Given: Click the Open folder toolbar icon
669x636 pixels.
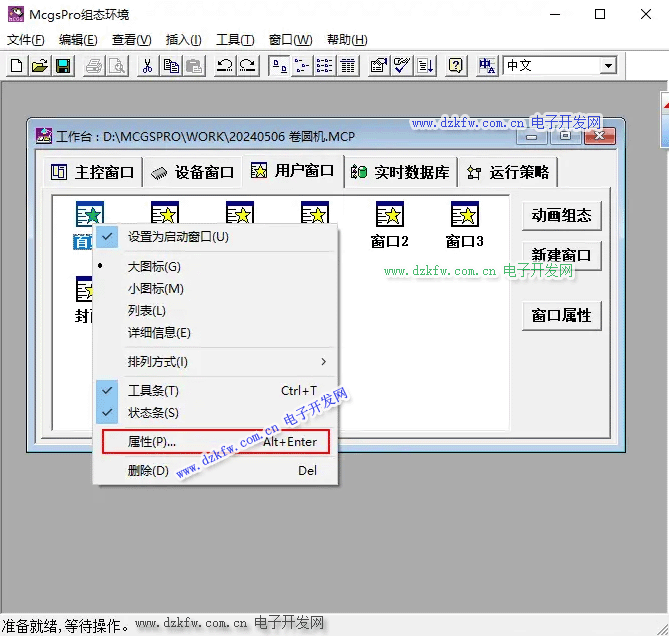Looking at the screenshot, I should pyautogui.click(x=39, y=66).
